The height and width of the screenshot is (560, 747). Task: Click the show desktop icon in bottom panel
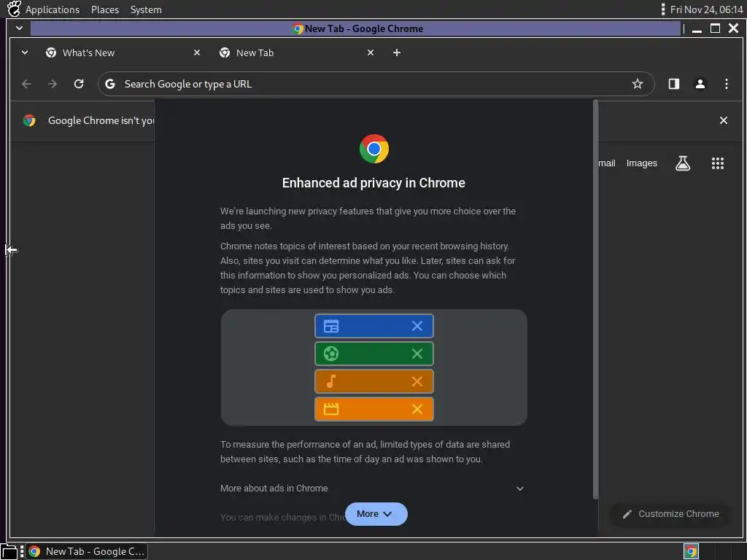pos(9,551)
